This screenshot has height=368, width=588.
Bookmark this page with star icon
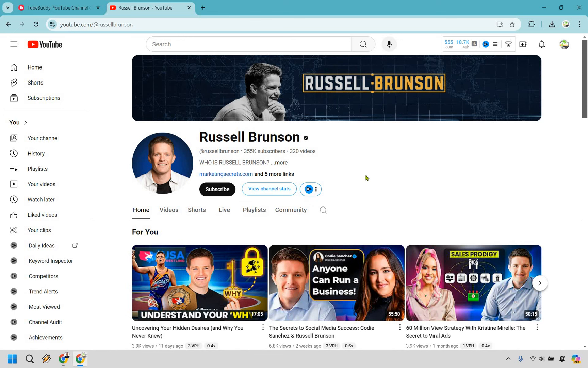point(512,25)
